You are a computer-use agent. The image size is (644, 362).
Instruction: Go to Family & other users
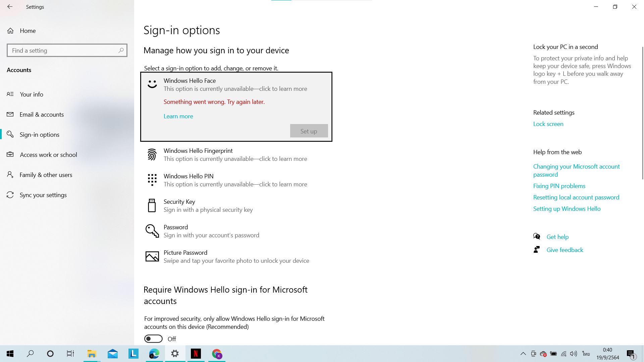pos(46,175)
